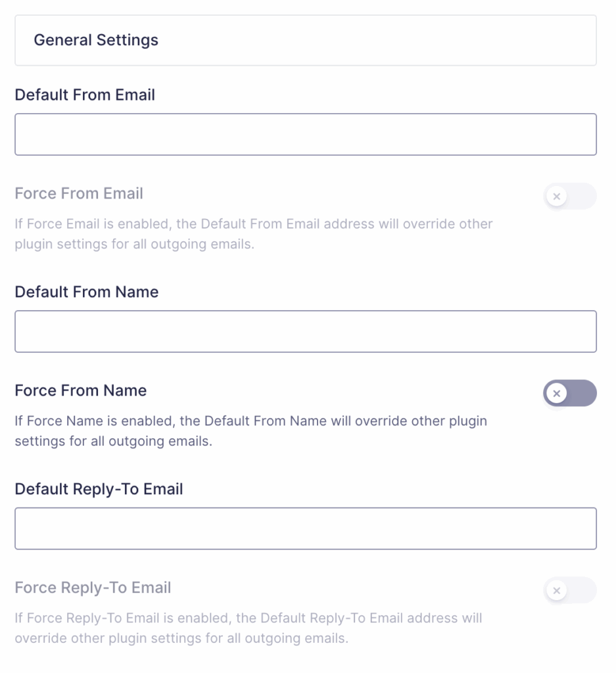This screenshot has width=616, height=673.
Task: Click the General Settings panel border
Action: click(x=306, y=15)
